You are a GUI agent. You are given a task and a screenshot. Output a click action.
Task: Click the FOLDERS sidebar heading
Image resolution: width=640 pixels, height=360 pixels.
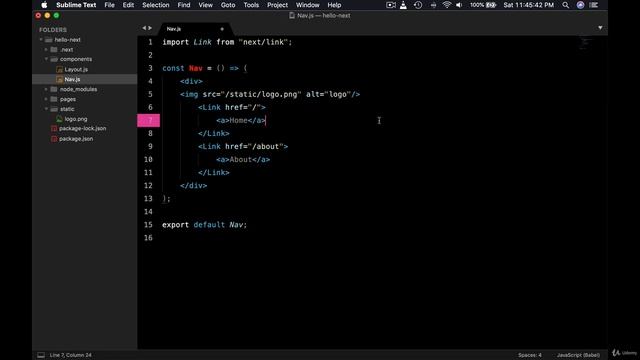[x=53, y=30]
